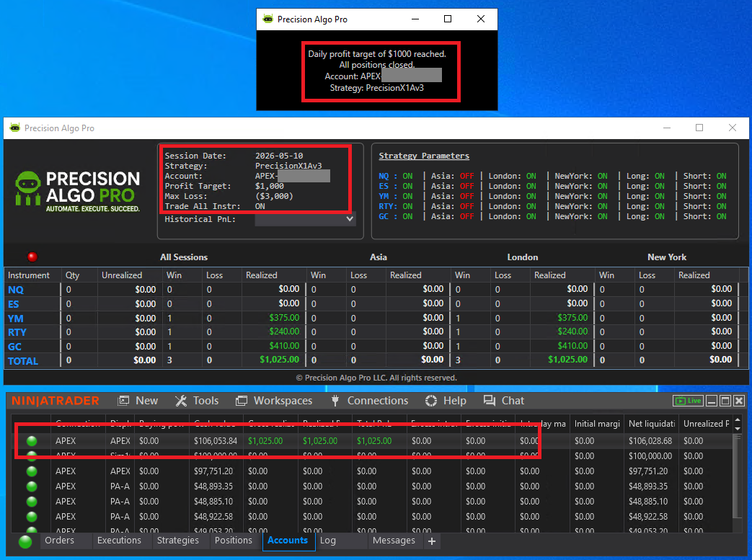
Task: Click the Session Date value 2026-05-10
Action: coord(279,156)
